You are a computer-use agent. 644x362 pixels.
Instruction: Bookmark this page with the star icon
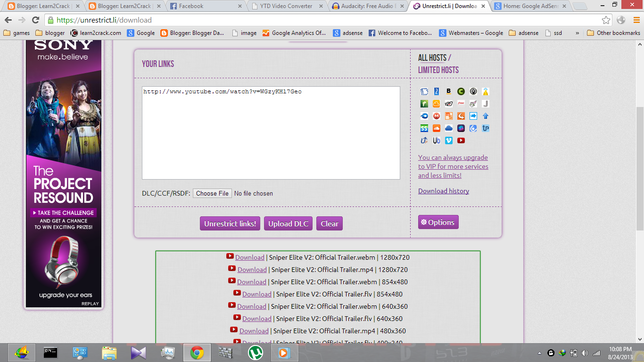[x=606, y=20]
